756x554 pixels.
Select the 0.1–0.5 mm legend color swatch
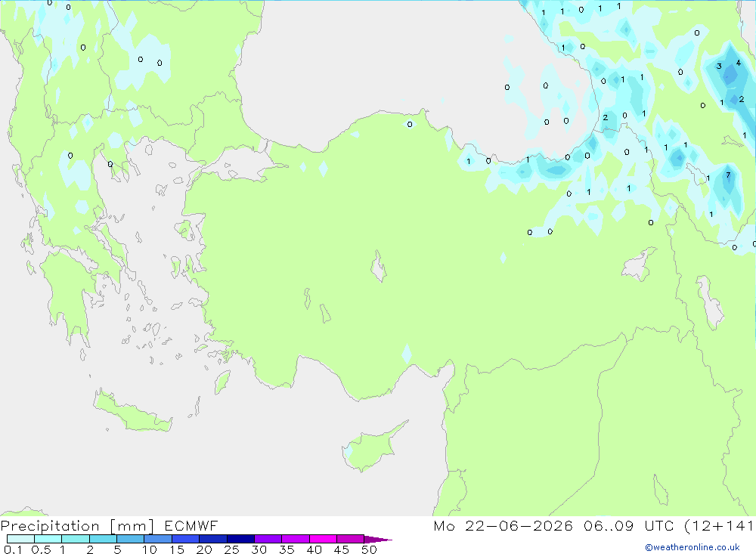click(x=20, y=539)
